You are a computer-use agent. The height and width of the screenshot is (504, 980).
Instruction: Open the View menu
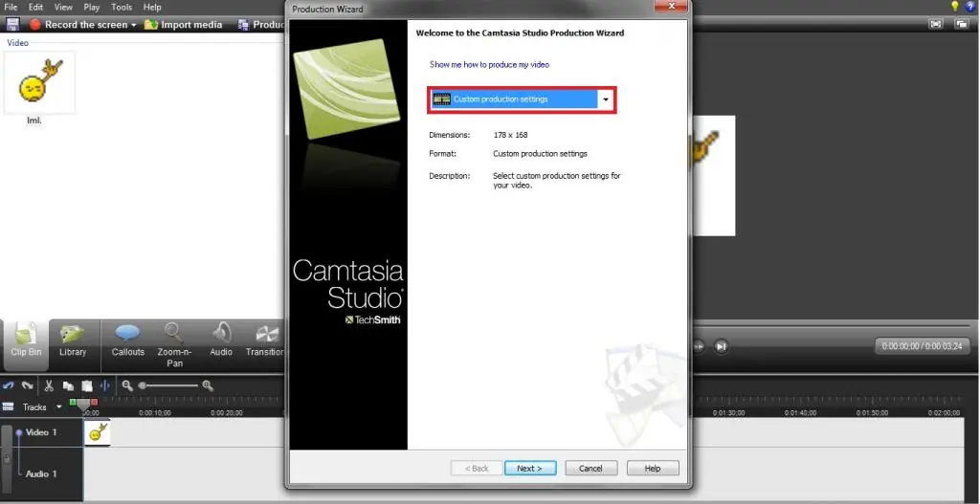pos(63,7)
